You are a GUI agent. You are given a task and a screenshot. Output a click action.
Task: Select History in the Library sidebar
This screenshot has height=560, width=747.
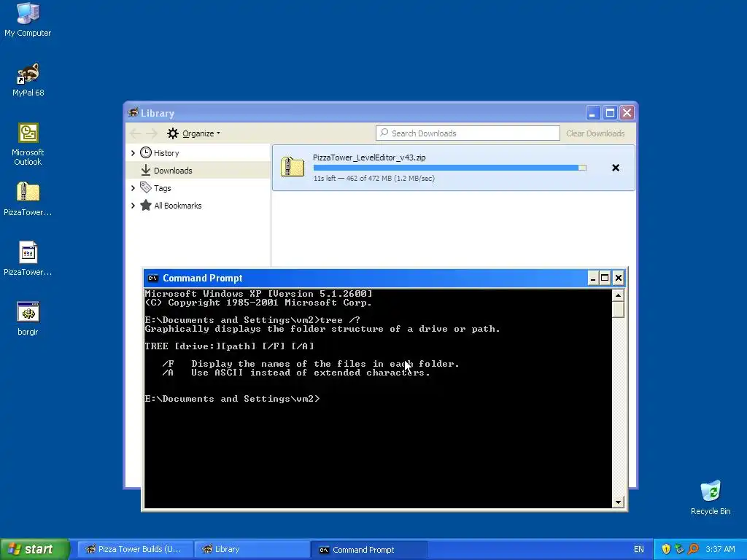coord(198,153)
